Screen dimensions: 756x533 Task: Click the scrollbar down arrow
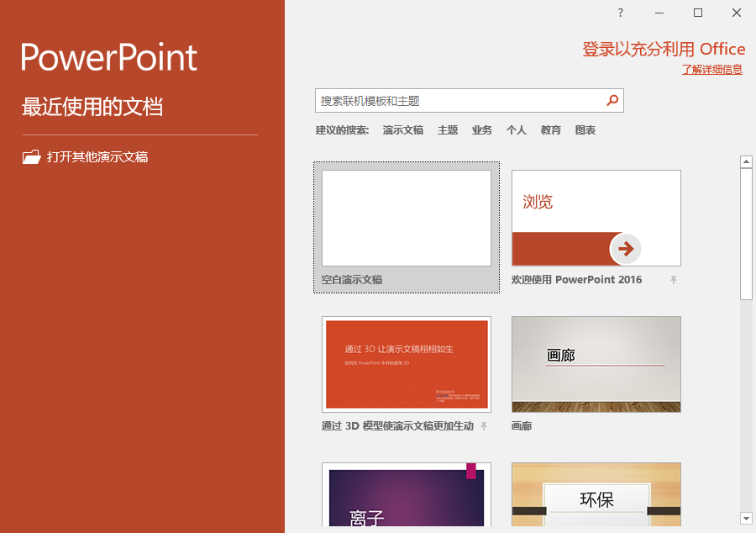coord(746,519)
